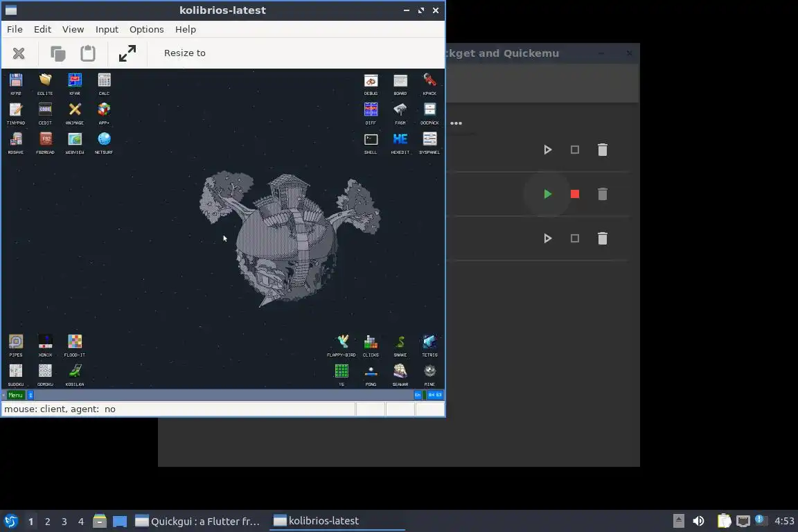Click the Resize to toolbar button
The width and height of the screenshot is (798, 532).
pyautogui.click(x=185, y=53)
